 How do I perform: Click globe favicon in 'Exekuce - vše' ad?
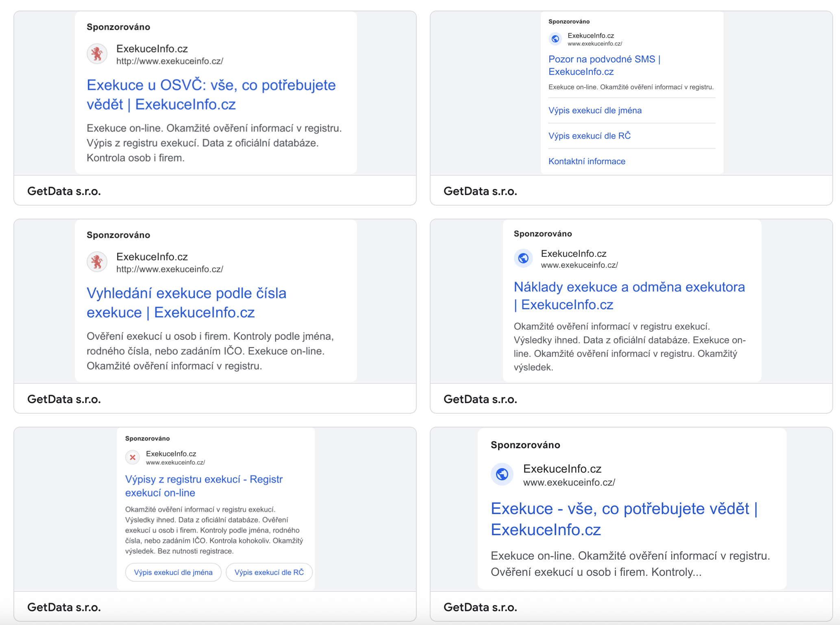[502, 474]
